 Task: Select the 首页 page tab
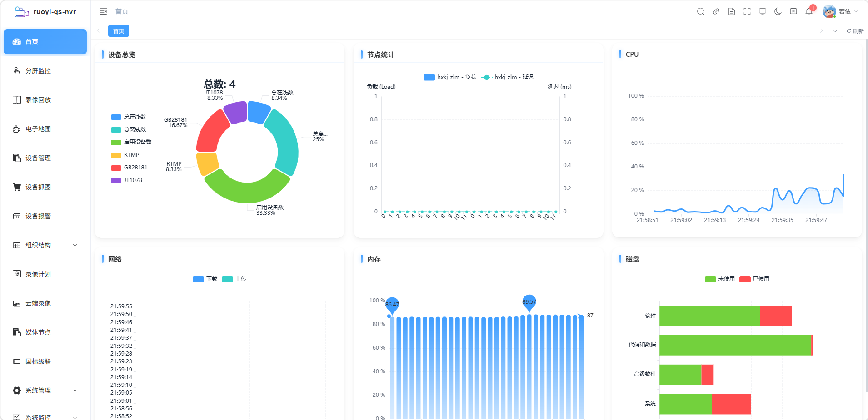click(119, 31)
